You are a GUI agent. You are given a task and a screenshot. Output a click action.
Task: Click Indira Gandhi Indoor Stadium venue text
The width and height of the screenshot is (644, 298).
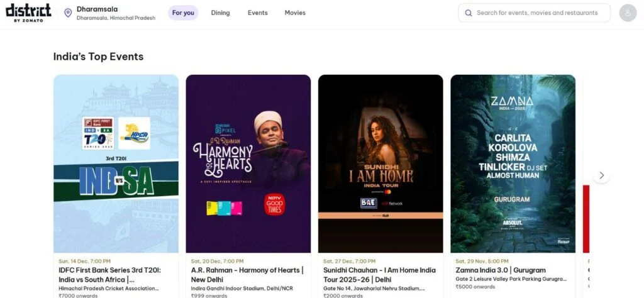242,289
